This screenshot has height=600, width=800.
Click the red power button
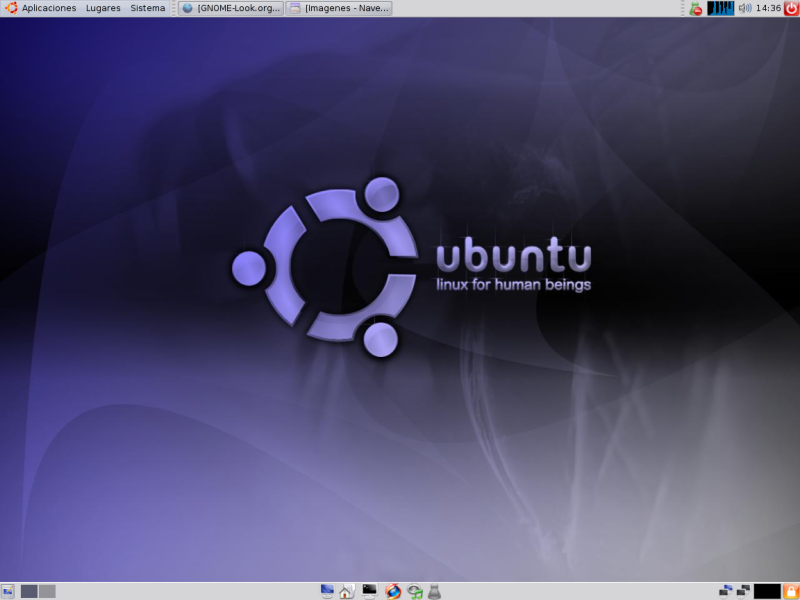click(x=791, y=8)
